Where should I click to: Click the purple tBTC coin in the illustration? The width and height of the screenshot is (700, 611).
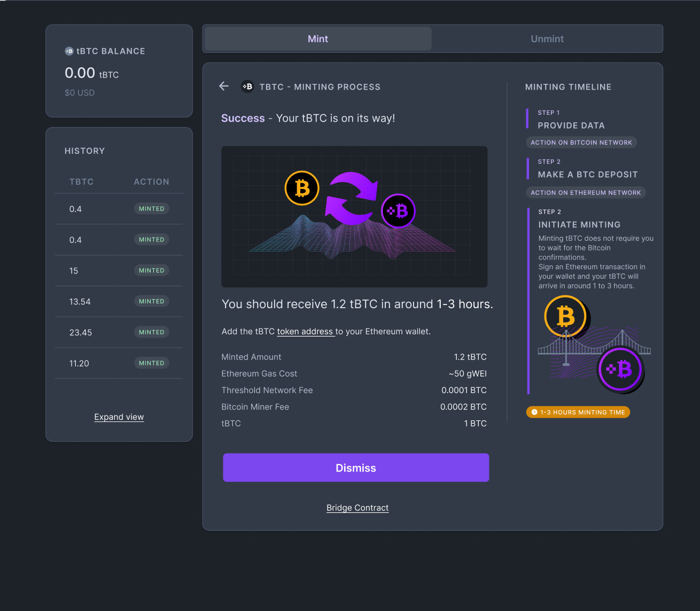pos(398,211)
